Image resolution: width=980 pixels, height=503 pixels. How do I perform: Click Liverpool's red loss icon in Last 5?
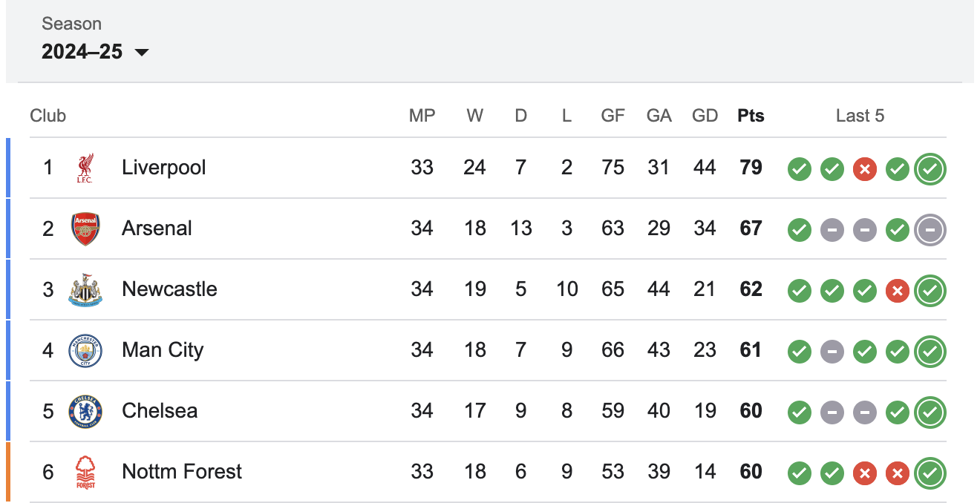[x=865, y=169]
